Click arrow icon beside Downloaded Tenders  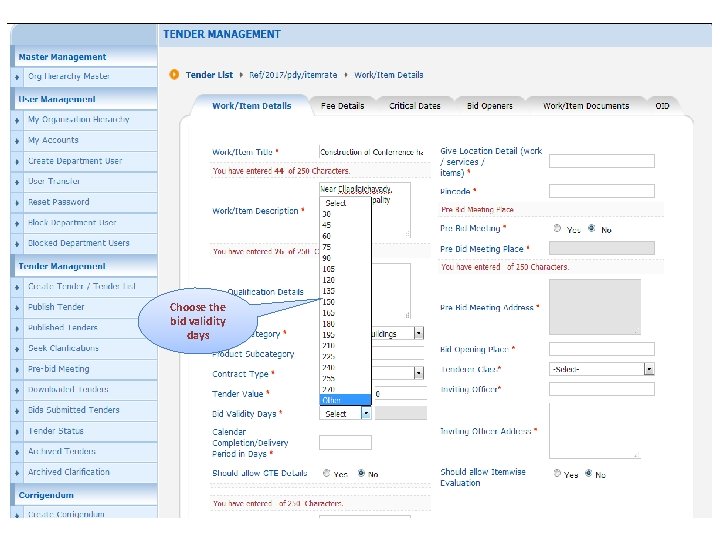coord(17,391)
